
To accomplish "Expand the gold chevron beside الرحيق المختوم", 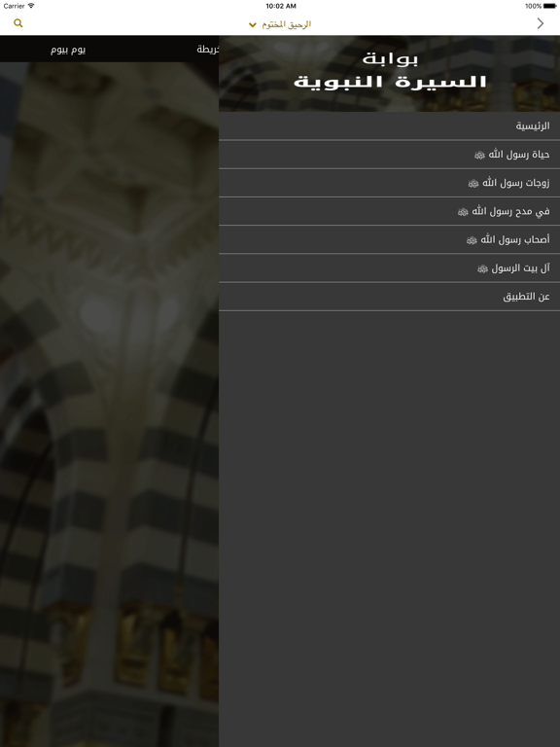I will 253,24.
